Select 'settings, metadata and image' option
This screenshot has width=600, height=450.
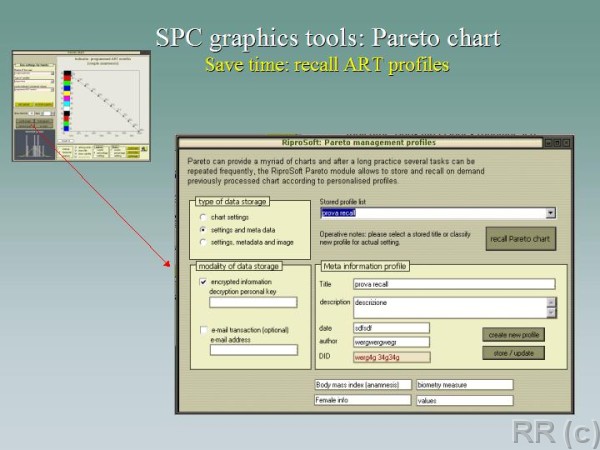point(203,241)
